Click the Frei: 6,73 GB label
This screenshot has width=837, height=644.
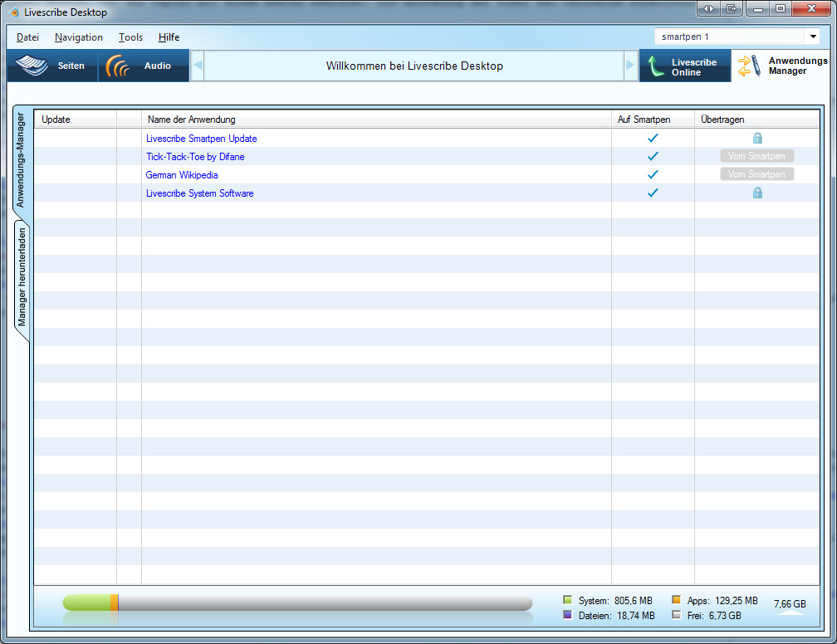click(714, 616)
